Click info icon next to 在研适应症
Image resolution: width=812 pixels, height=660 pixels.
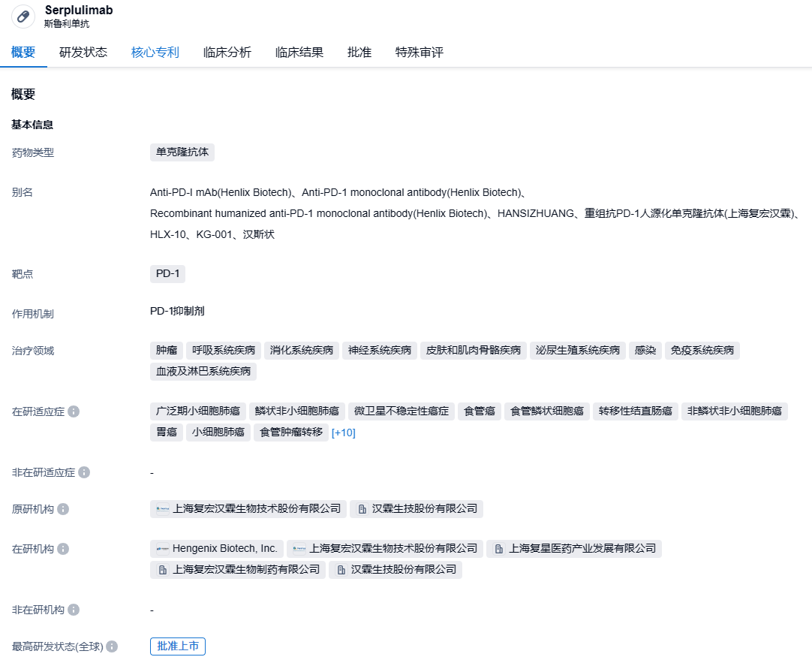[74, 411]
